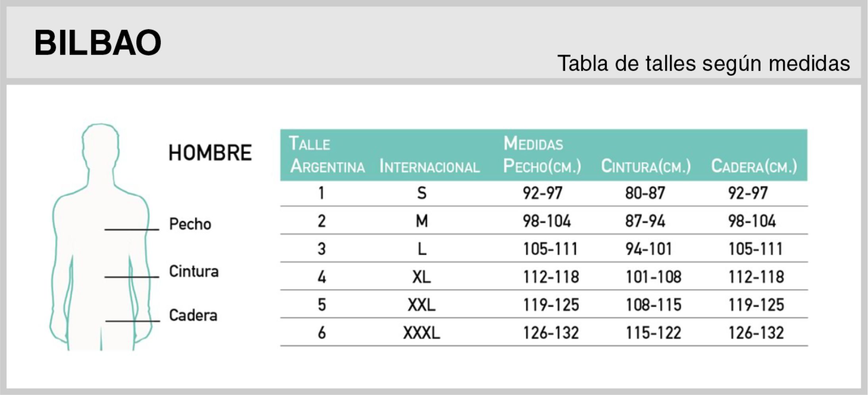Click Argentina size 3 cell

(x=322, y=249)
